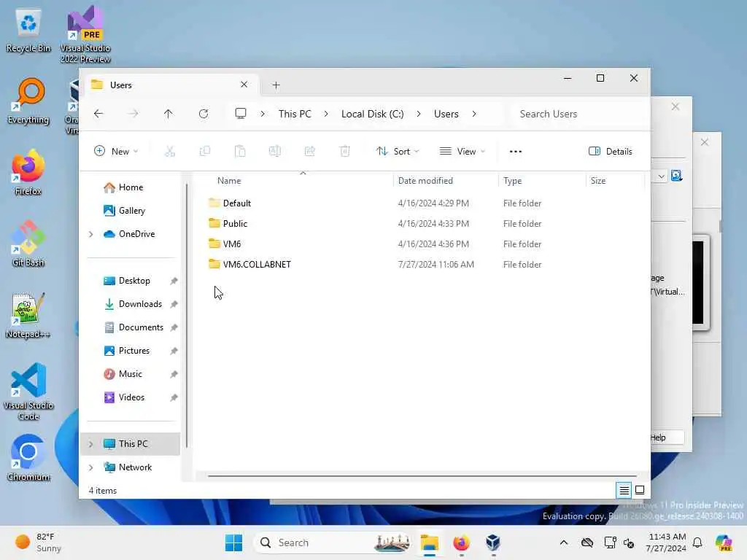
Task: Open the View dropdown menu
Action: (462, 152)
